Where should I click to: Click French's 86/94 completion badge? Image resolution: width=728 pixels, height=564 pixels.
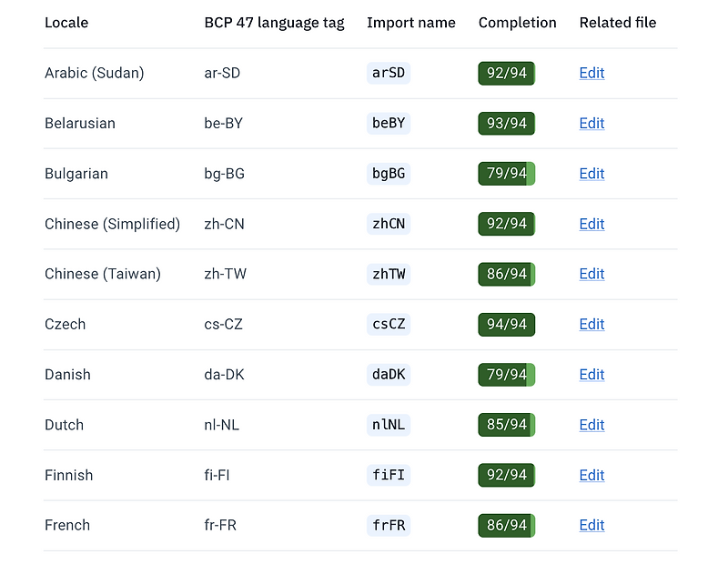[507, 525]
